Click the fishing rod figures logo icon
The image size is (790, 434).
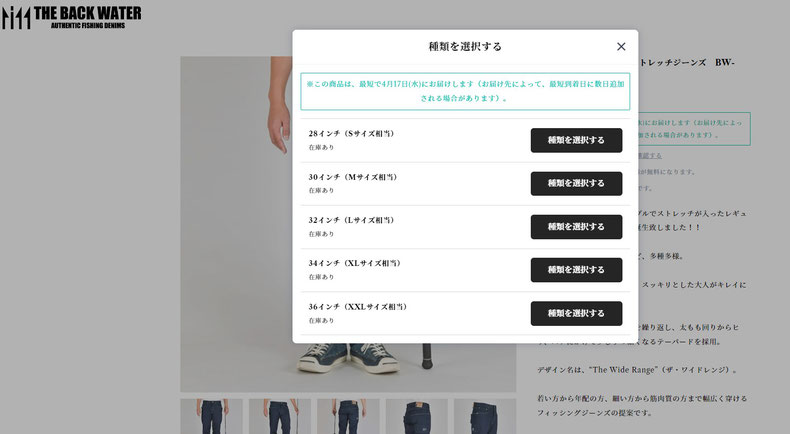tap(16, 18)
